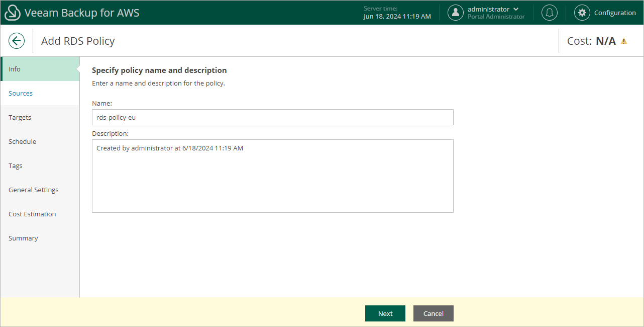Go to the Summary step
The width and height of the screenshot is (644, 327).
(40, 238)
